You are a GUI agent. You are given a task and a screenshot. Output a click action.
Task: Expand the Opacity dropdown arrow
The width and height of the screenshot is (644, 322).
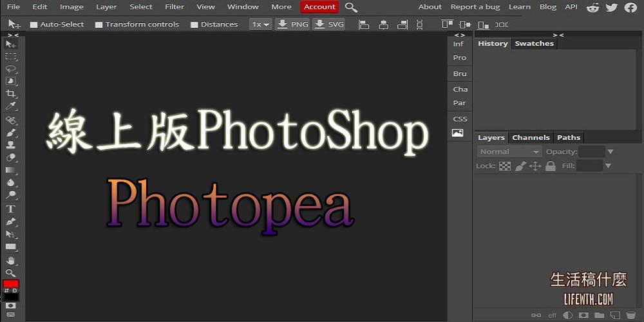click(x=611, y=152)
